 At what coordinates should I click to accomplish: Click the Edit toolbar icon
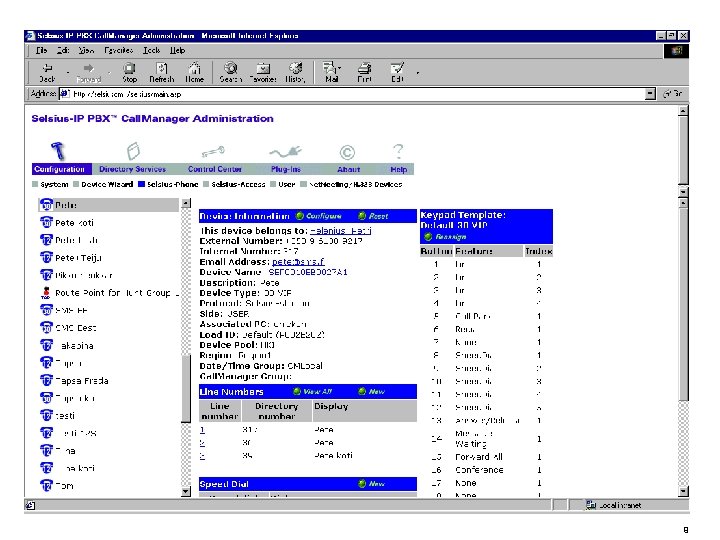[x=397, y=73]
